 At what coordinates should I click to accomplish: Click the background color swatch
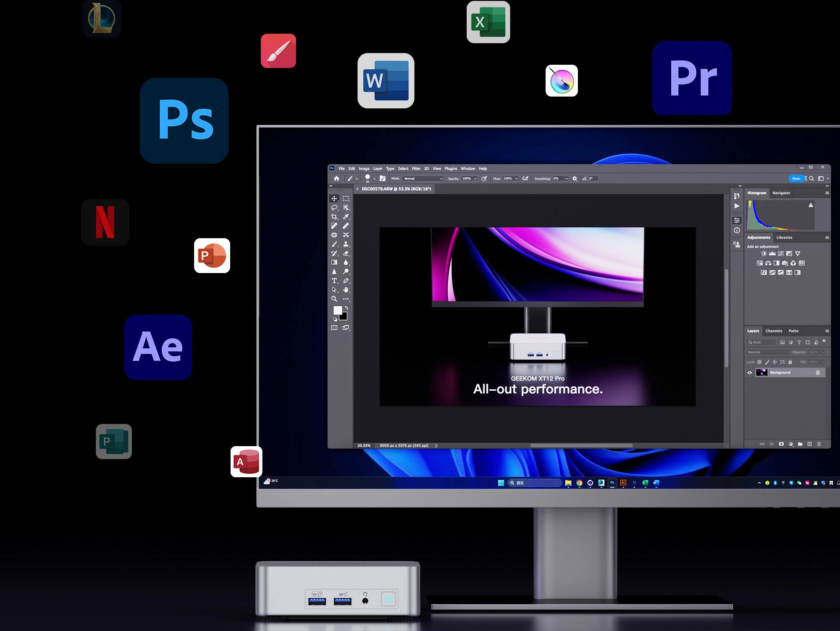coord(344,317)
